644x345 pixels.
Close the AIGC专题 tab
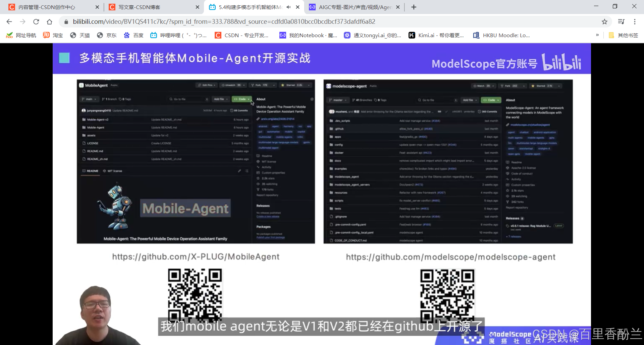coord(398,7)
